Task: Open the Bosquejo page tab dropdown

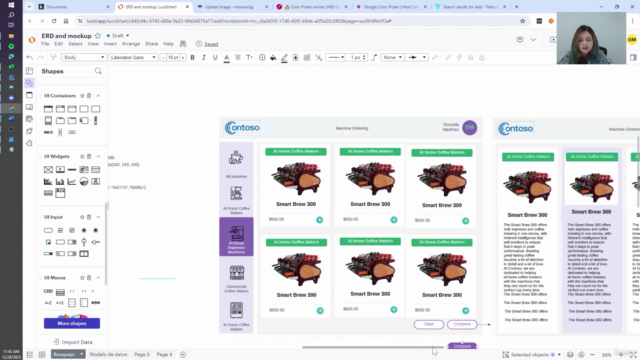Action: click(82, 354)
